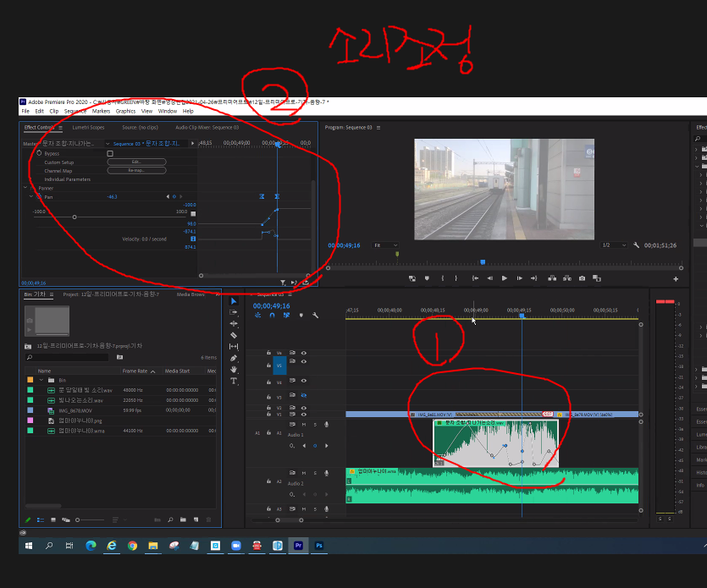Toggle Linked Selection in timeline
Image resolution: width=707 pixels, height=588 pixels.
coord(286,316)
